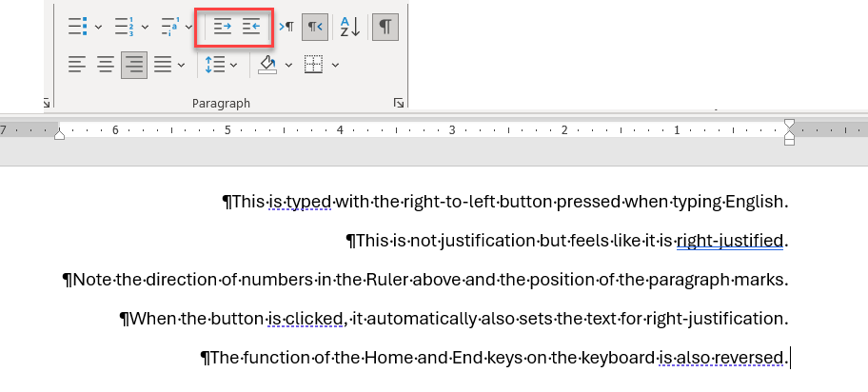868x392 pixels.
Task: Open the Justify options dropdown arrow
Action: (181, 66)
